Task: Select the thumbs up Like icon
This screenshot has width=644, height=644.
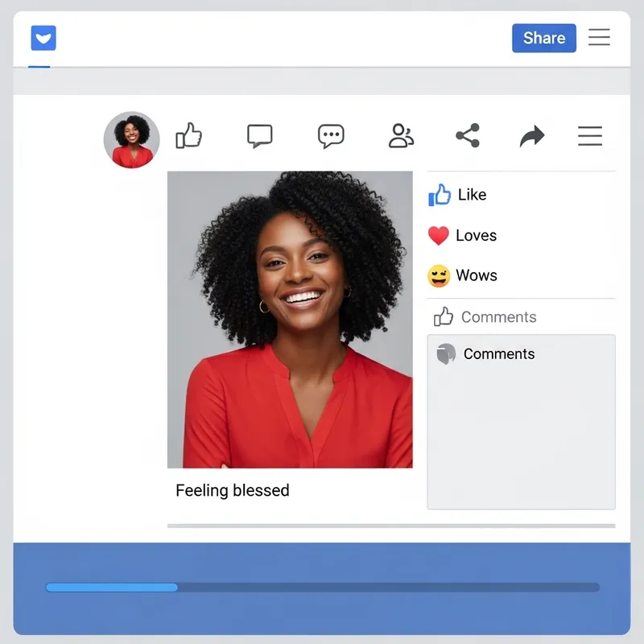Action: pyautogui.click(x=191, y=136)
